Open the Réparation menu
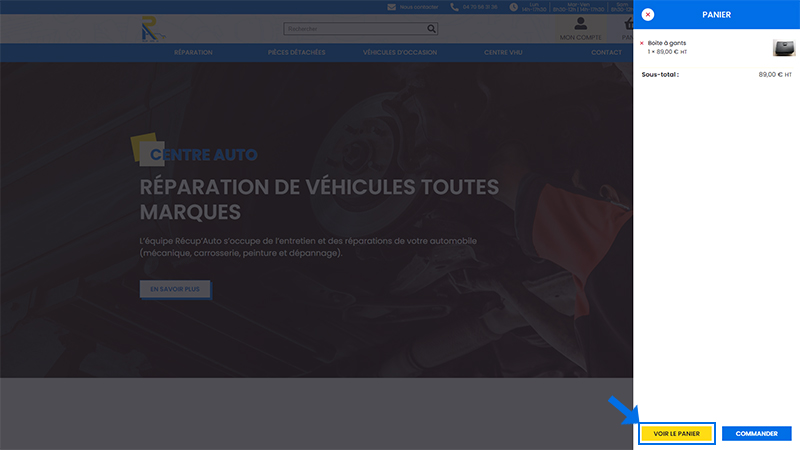800x450 pixels. click(x=193, y=53)
